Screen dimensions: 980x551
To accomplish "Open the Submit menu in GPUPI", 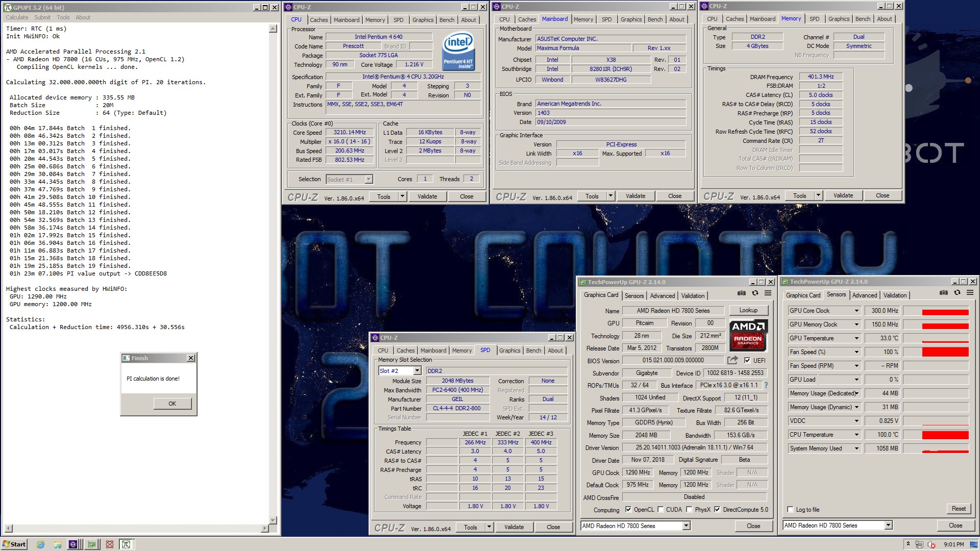I will [42, 17].
